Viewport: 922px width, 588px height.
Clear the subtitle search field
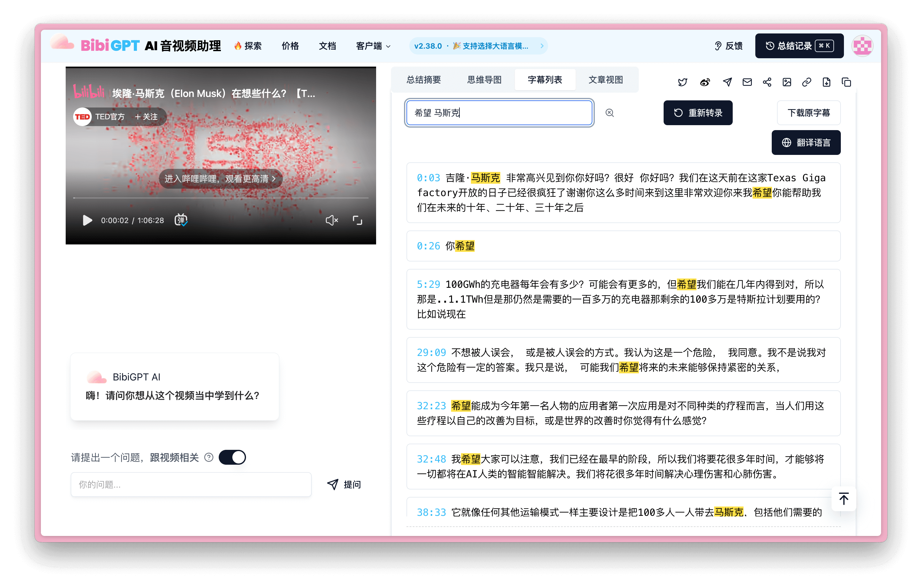[x=610, y=112]
